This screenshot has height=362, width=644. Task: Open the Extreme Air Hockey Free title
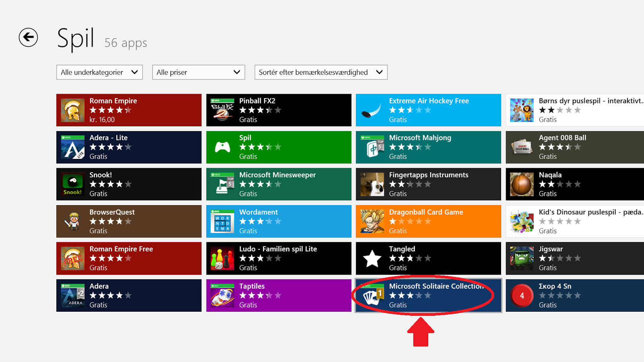coord(429,101)
